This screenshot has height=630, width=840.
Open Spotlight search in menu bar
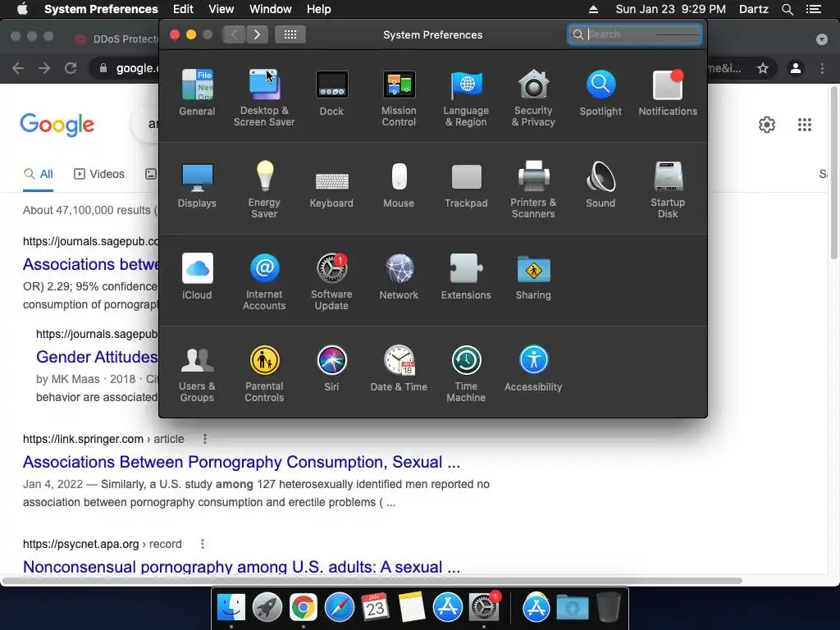pos(787,9)
